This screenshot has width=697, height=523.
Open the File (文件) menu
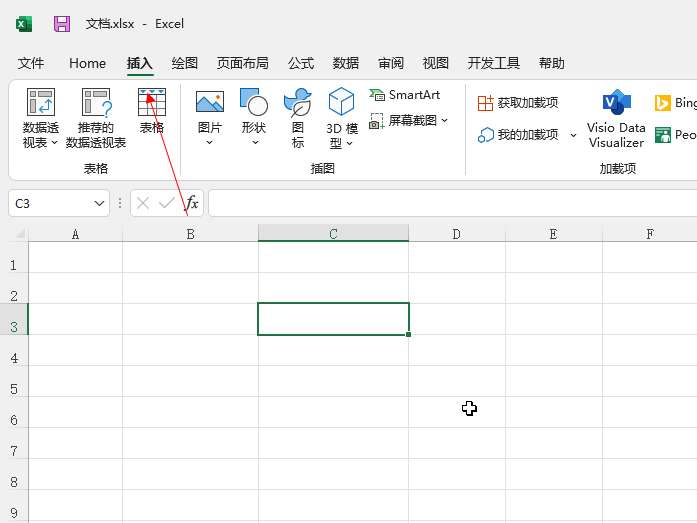31,63
